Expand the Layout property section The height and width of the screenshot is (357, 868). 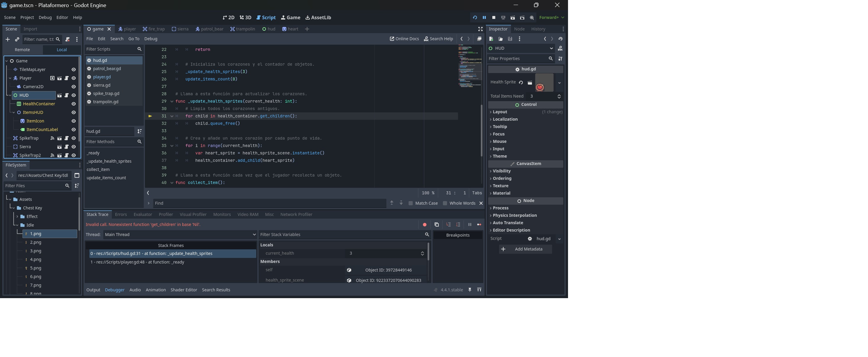pos(500,112)
